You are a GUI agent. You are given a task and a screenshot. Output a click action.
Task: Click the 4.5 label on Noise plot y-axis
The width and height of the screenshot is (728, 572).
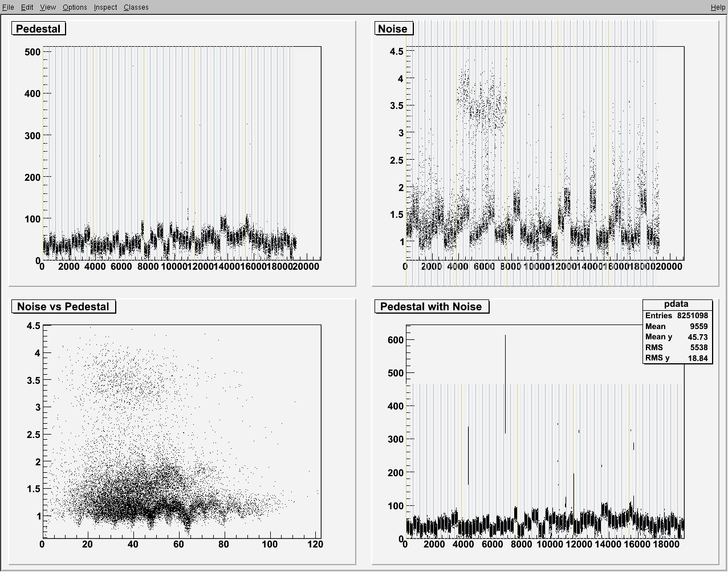[396, 51]
